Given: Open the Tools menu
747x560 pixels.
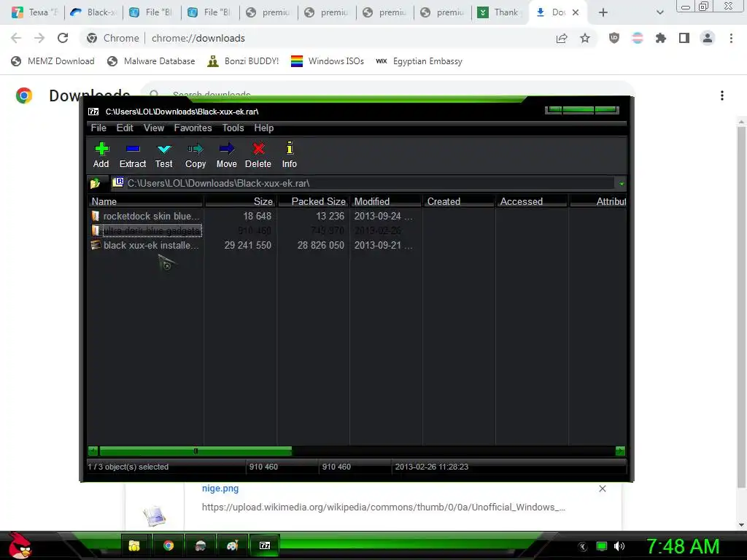Looking at the screenshot, I should coord(233,128).
